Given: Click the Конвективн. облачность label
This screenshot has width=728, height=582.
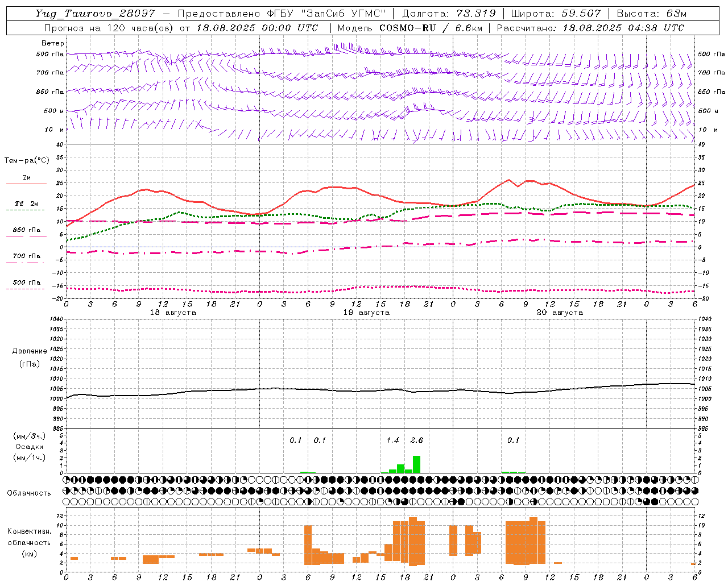Looking at the screenshot, I should pyautogui.click(x=29, y=537).
